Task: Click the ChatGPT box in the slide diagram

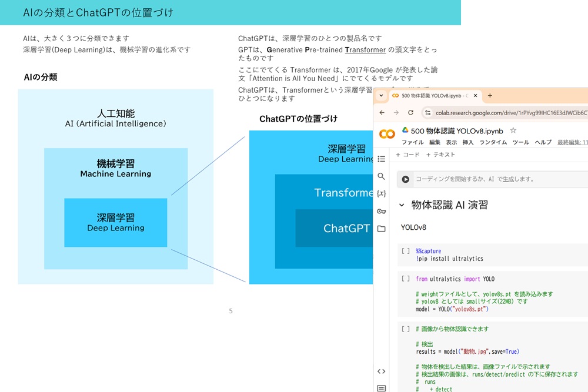Action: point(334,228)
